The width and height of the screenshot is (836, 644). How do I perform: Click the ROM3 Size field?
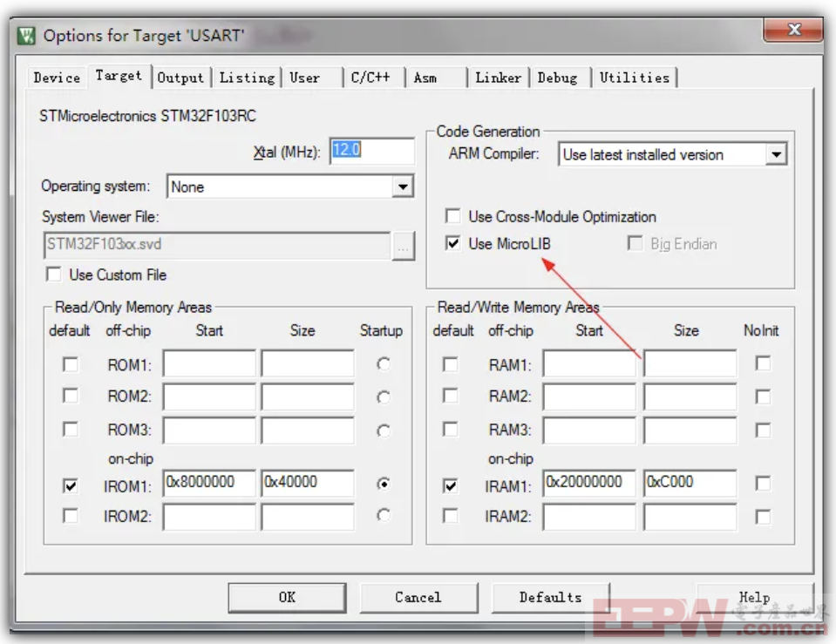(308, 430)
